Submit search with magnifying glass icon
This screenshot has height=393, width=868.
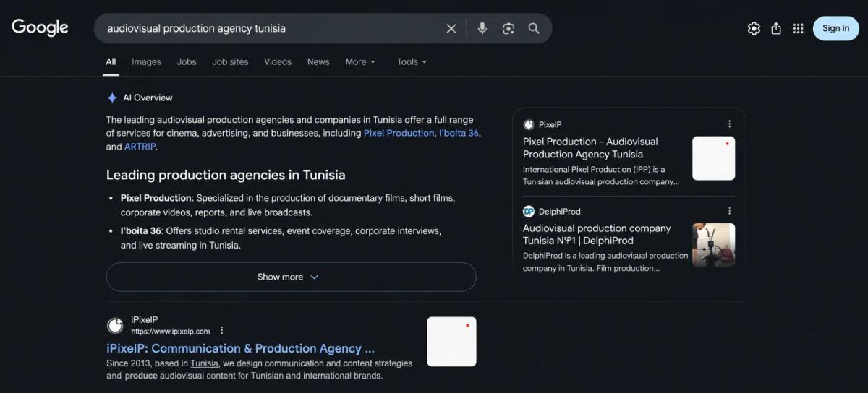click(534, 28)
